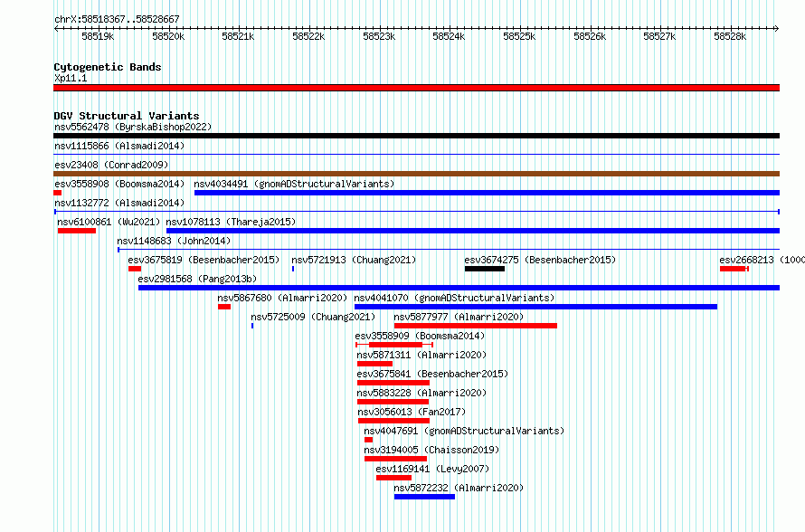Select the red esv2668213 variant bar
The height and width of the screenshot is (532, 805).
click(x=734, y=269)
